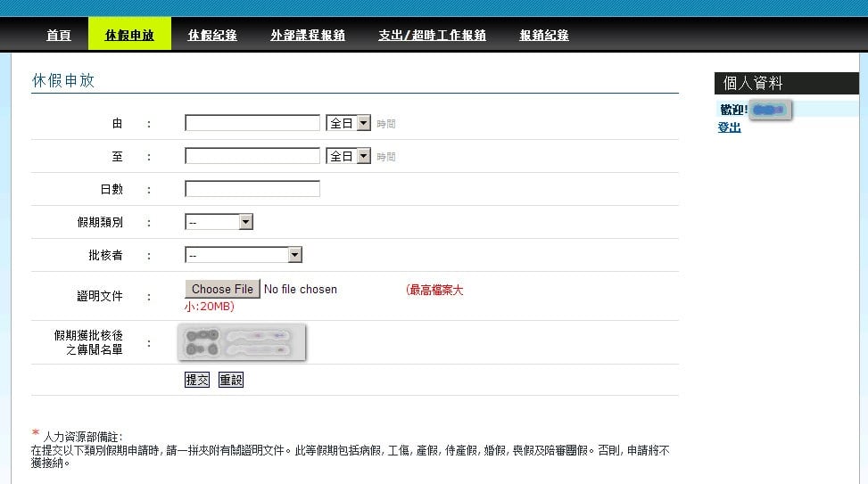This screenshot has width=868, height=484.
Task: Reset the form with 重設 button
Action: pyautogui.click(x=231, y=380)
